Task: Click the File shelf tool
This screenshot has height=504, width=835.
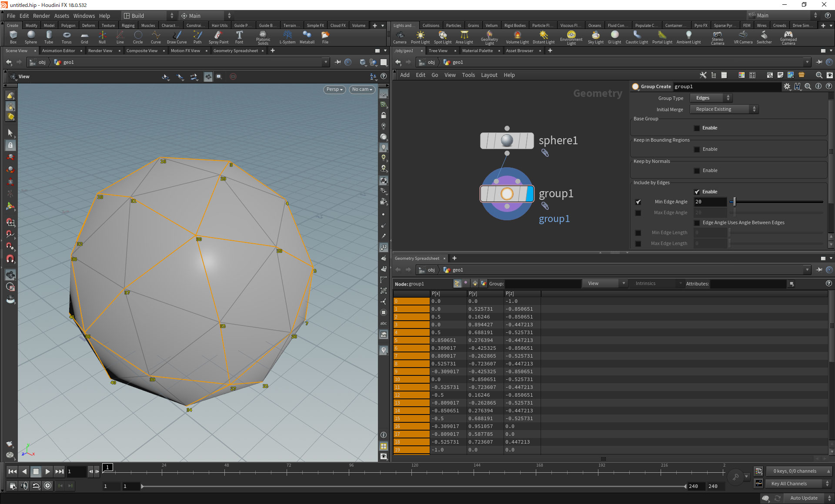Action: 325,37
